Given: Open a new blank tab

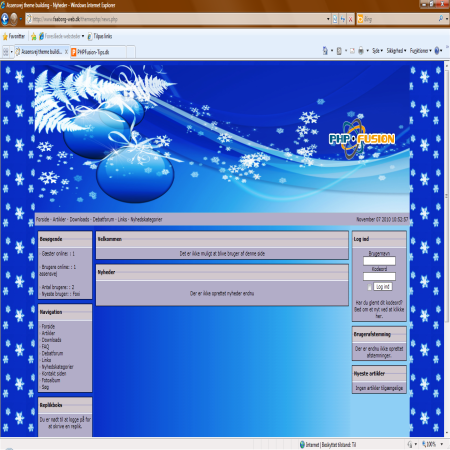Looking at the screenshot, I should [131, 52].
